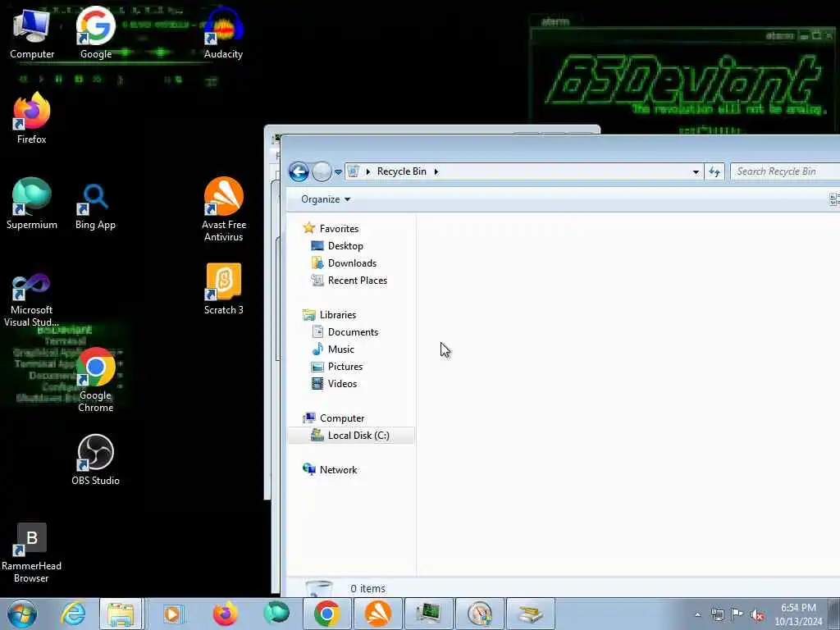Click the forward navigation button
This screenshot has width=840, height=630.
tap(322, 172)
